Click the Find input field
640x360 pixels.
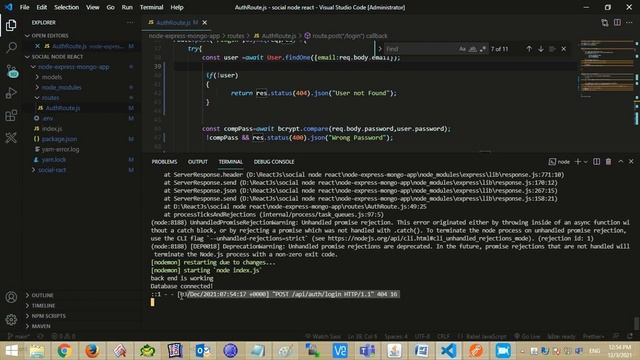tap(420, 49)
